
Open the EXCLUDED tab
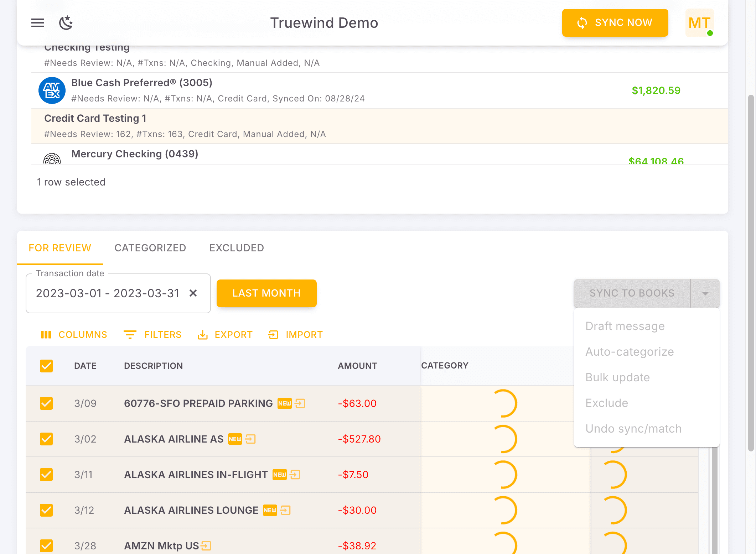point(236,248)
